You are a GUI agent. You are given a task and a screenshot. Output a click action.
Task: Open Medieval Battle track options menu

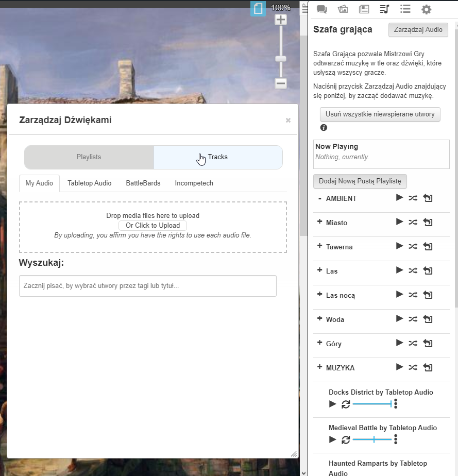pos(396,439)
